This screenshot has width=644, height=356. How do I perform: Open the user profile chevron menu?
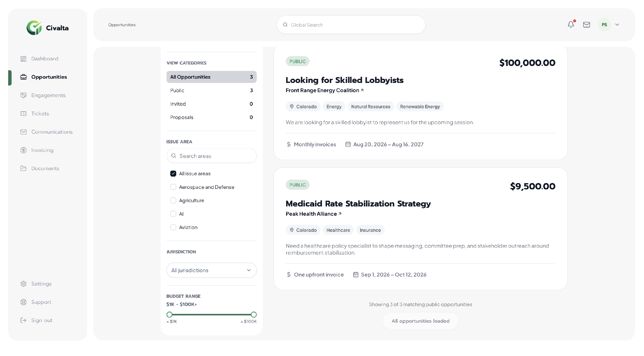pos(617,24)
